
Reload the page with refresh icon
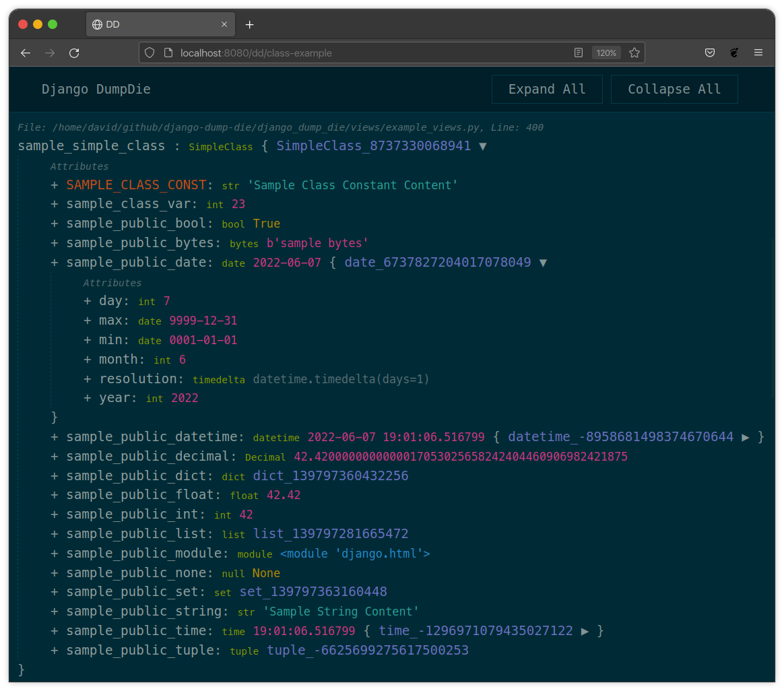[x=74, y=53]
